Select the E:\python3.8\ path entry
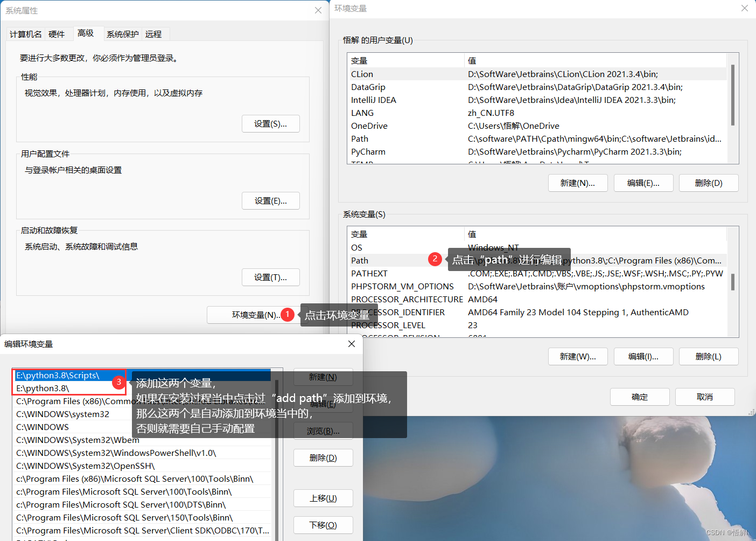Screen dimensions: 756x541 [143, 388]
